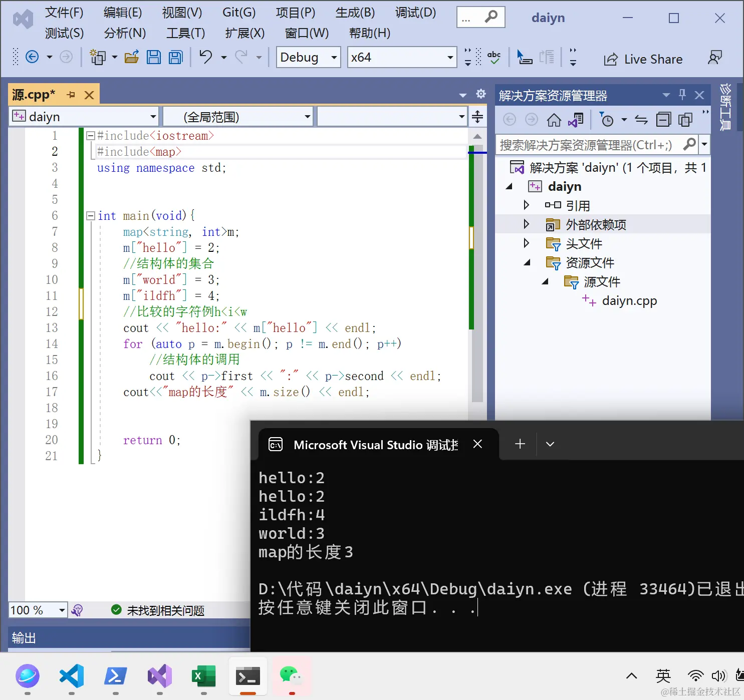
Task: Adjust volume via the speaker tray icon
Action: pyautogui.click(x=718, y=676)
